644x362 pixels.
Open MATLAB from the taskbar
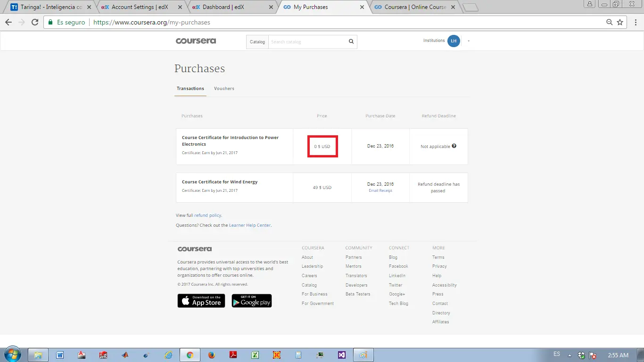pyautogui.click(x=125, y=355)
